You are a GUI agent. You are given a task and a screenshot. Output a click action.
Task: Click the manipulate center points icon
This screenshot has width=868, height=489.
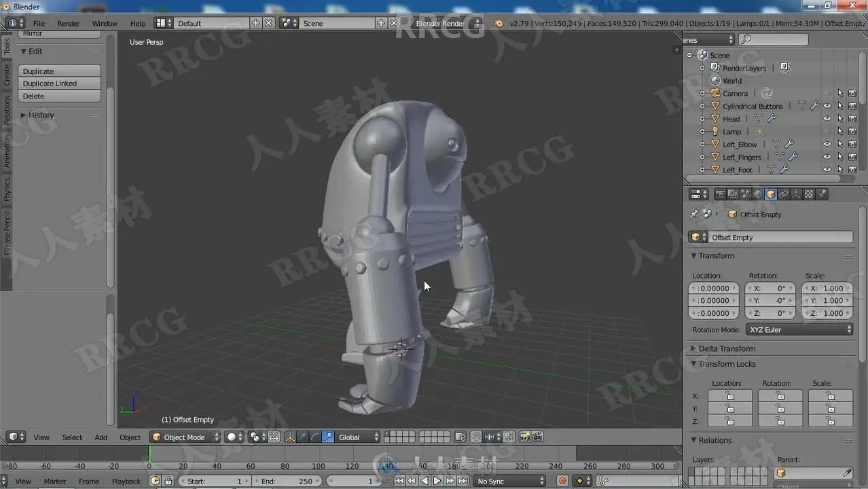coord(274,437)
